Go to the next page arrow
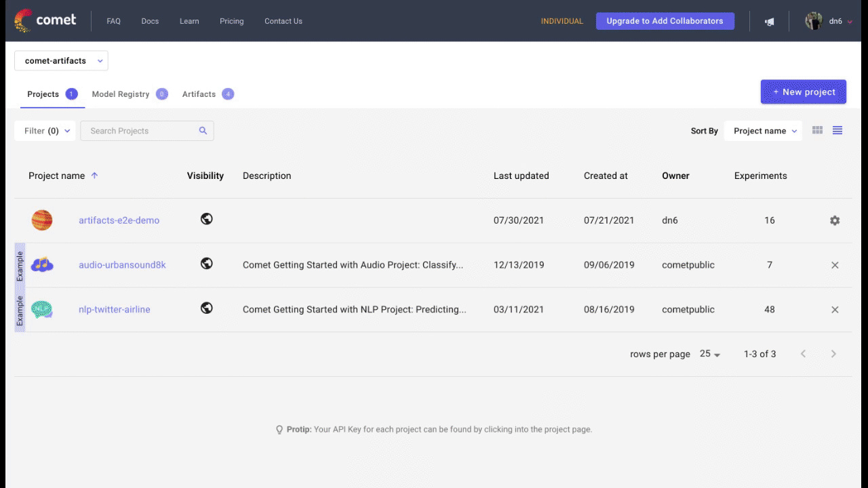This screenshot has height=488, width=868. pyautogui.click(x=833, y=354)
